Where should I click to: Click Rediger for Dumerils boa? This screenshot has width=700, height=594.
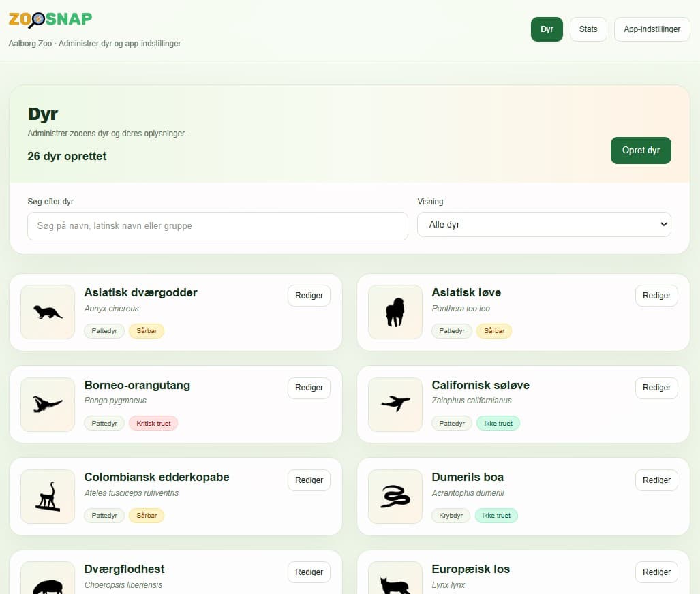click(x=656, y=480)
